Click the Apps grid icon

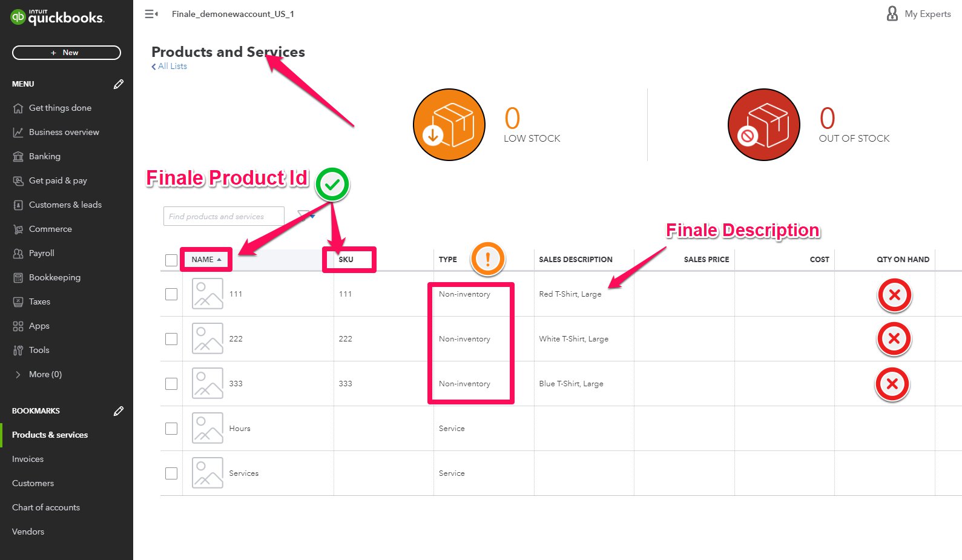18,326
